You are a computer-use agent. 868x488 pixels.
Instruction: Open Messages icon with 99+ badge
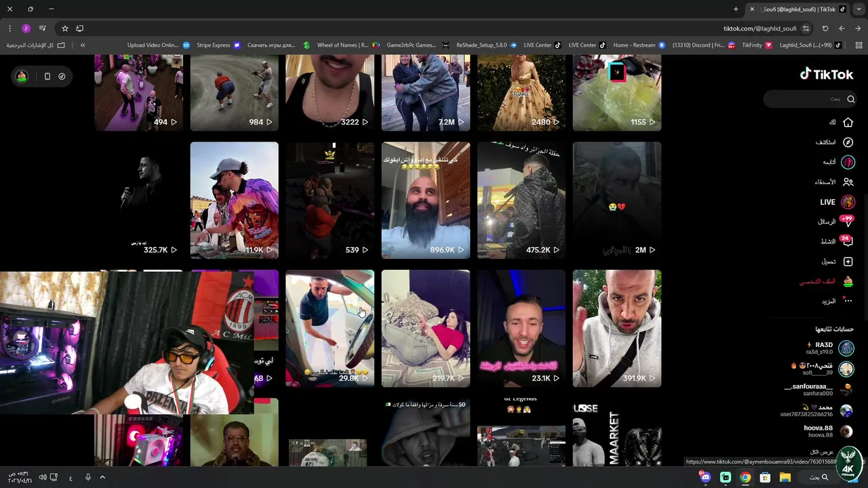point(846,222)
